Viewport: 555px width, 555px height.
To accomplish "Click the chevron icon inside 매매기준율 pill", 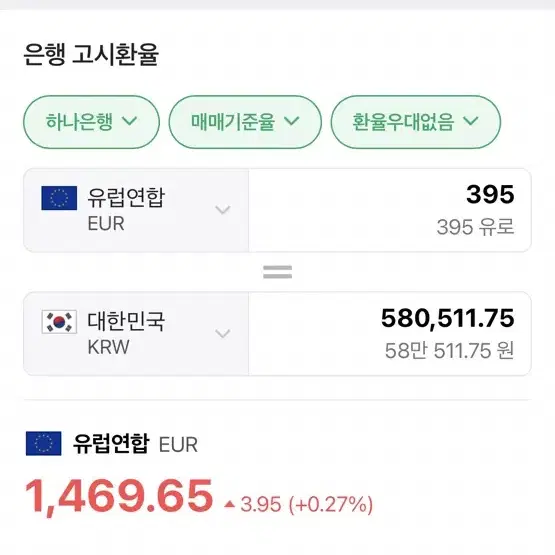I will [292, 121].
